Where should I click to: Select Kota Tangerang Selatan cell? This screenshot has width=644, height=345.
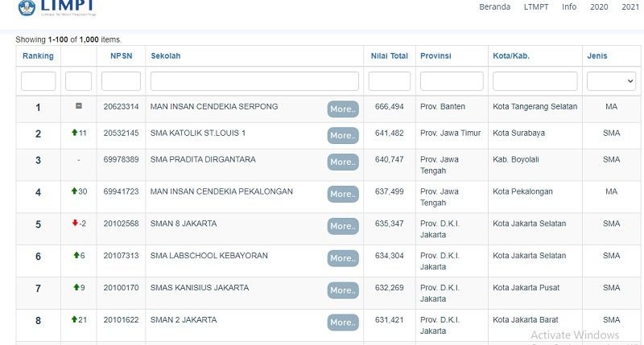(x=535, y=107)
